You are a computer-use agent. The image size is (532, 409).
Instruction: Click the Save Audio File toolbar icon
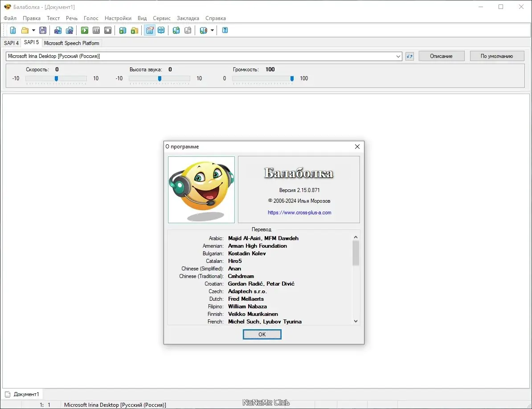(x=57, y=31)
